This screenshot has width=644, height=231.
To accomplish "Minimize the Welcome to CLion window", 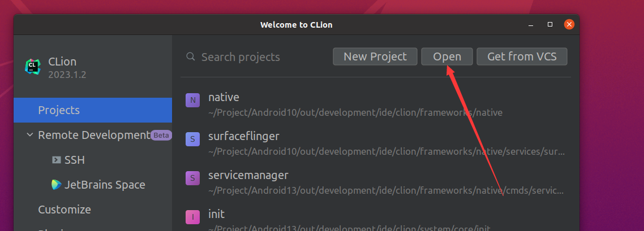I will [x=531, y=25].
